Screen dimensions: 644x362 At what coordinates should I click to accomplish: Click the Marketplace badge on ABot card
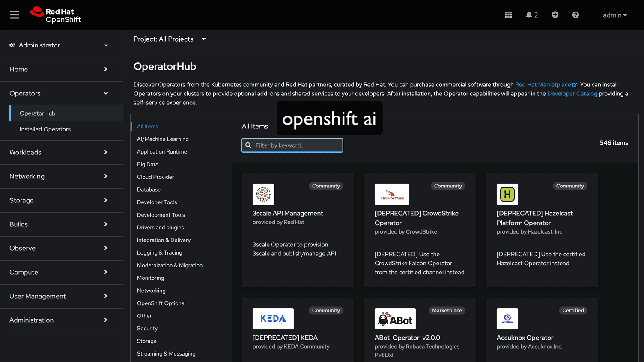click(447, 311)
